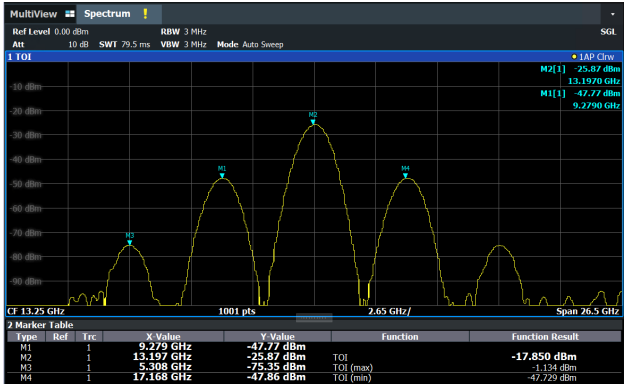Click the MultiView grid icon
This screenshot has height=387, width=627.
click(x=70, y=14)
